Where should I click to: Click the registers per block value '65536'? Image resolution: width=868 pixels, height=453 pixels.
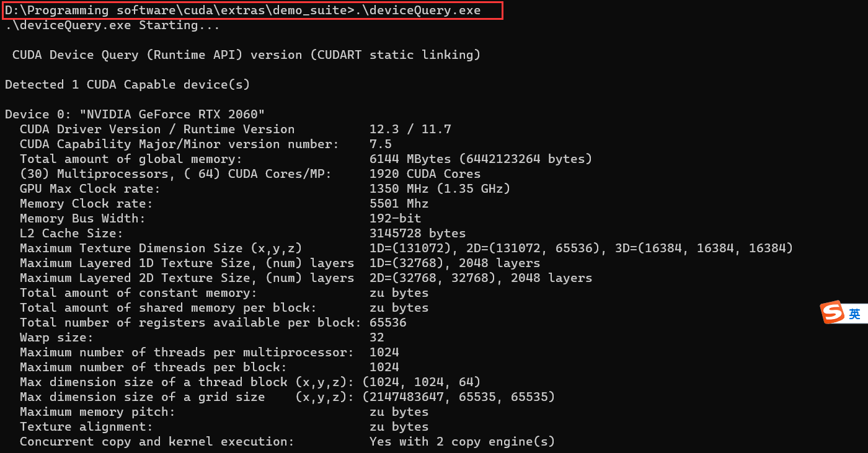[x=388, y=323]
